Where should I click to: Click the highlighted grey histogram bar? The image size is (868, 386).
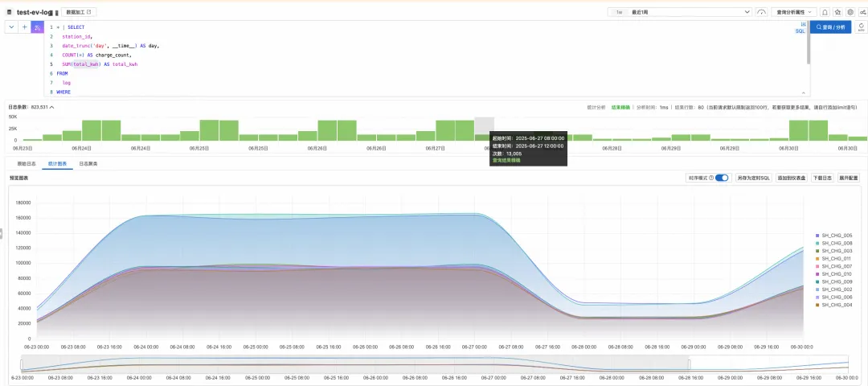[x=485, y=129]
